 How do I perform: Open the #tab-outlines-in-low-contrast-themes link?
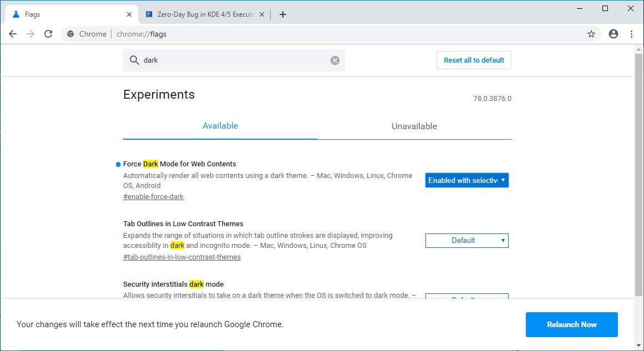pos(182,257)
